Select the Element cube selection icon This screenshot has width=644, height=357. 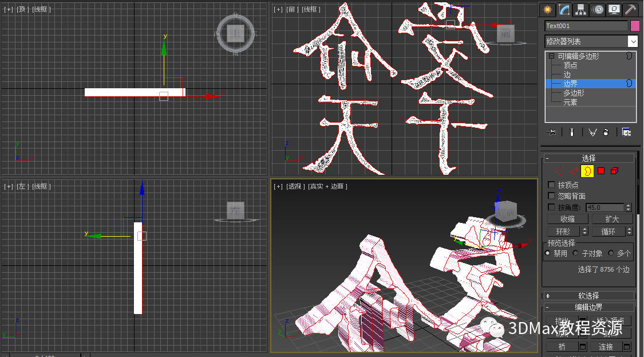pos(614,171)
